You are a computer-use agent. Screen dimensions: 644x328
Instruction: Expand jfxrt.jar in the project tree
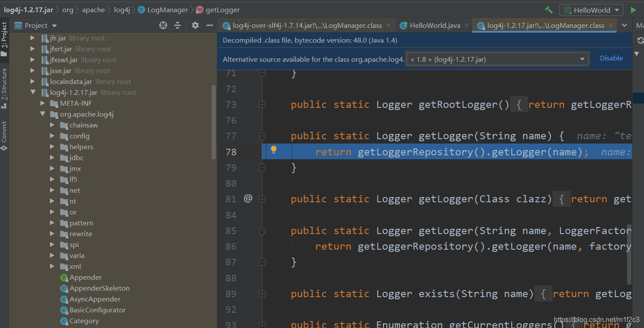(x=33, y=49)
